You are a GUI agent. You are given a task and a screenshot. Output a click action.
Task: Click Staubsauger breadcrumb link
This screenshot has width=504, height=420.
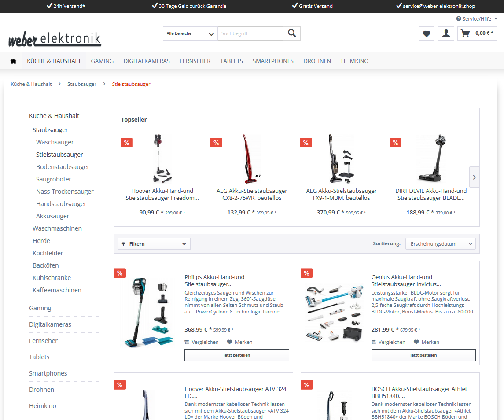[x=81, y=84]
